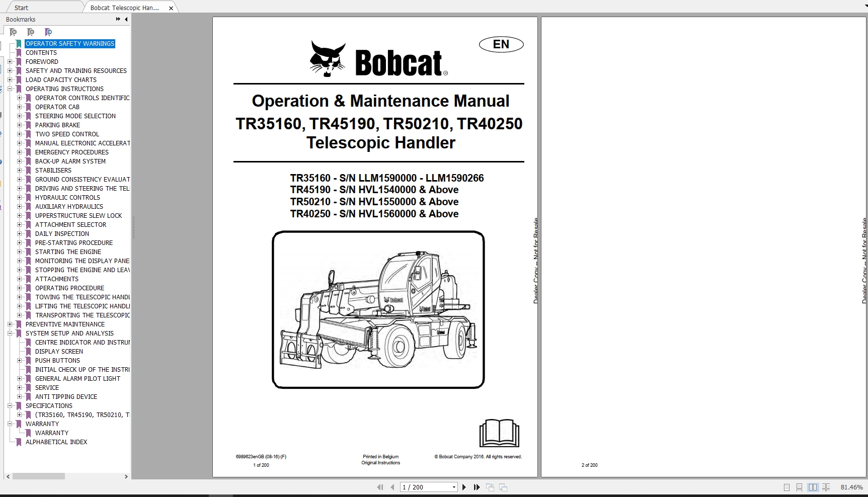Switch to two-page facing view
This screenshot has height=497, width=868.
(x=813, y=487)
